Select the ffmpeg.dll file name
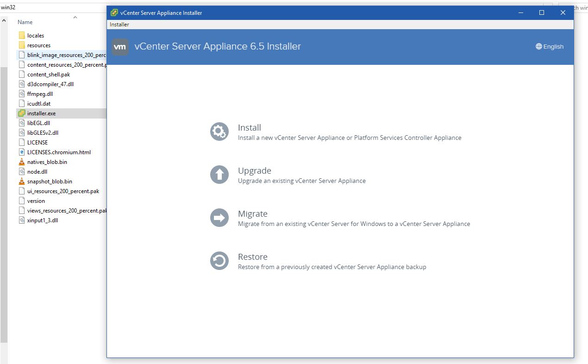Screen dimensions: 588x364 coord(40,94)
